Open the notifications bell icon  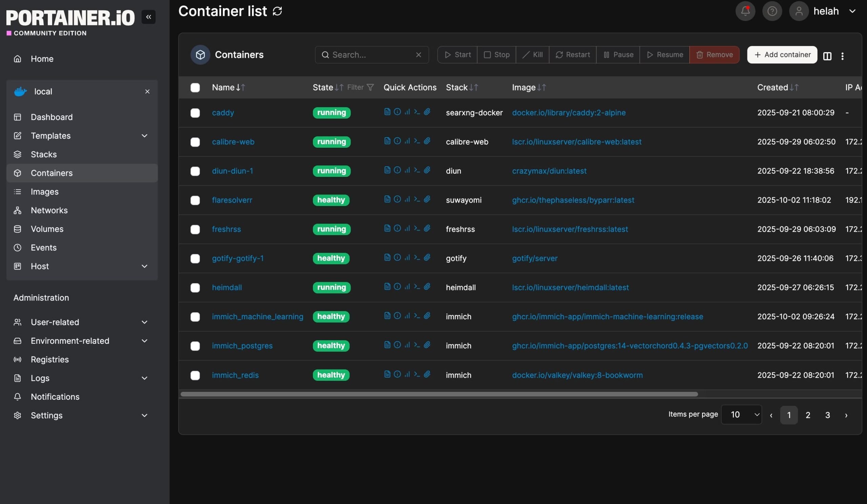click(x=745, y=12)
